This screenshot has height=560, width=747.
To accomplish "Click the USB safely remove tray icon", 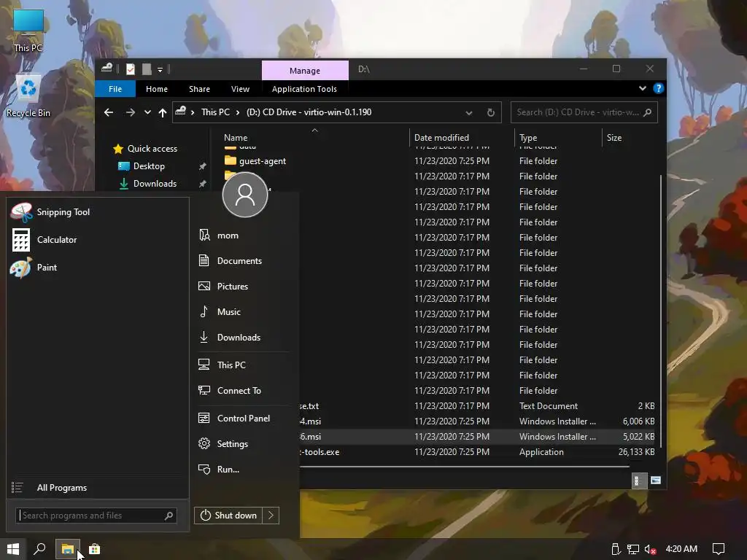I will point(615,549).
